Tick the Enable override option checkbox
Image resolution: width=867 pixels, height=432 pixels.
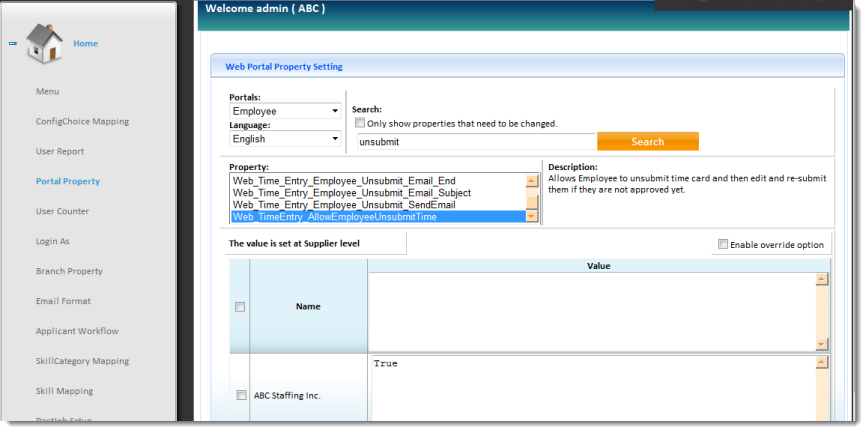click(x=723, y=245)
